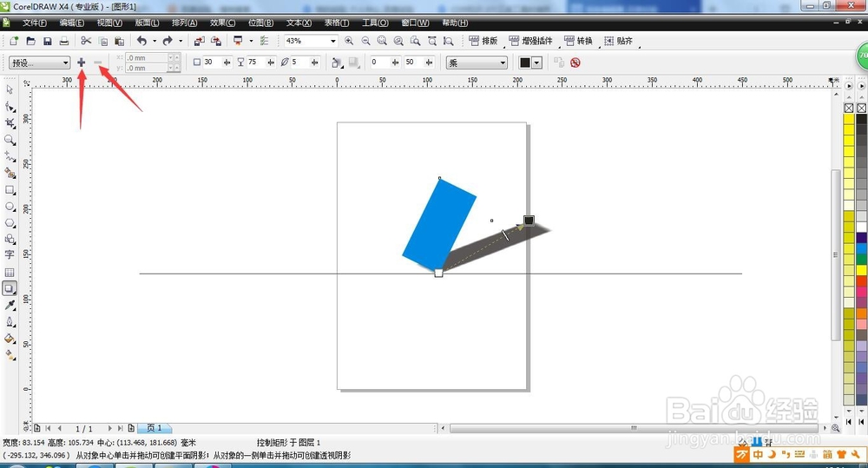
Task: Select the interactive Drop Shadow tool
Action: [x=10, y=288]
